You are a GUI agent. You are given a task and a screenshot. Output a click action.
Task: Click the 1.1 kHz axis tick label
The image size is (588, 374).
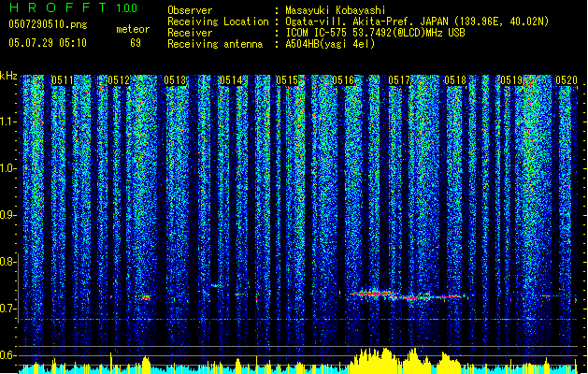[7, 122]
